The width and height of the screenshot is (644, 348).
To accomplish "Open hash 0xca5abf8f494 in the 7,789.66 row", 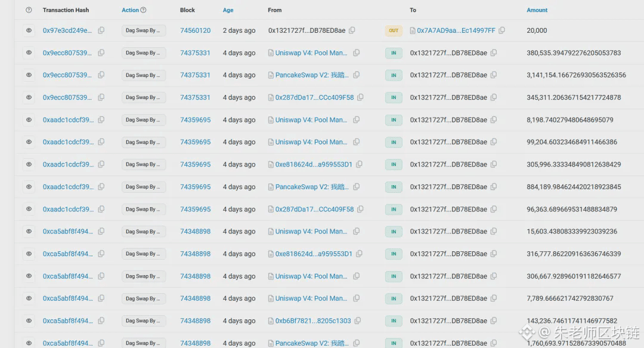I will coord(68,298).
